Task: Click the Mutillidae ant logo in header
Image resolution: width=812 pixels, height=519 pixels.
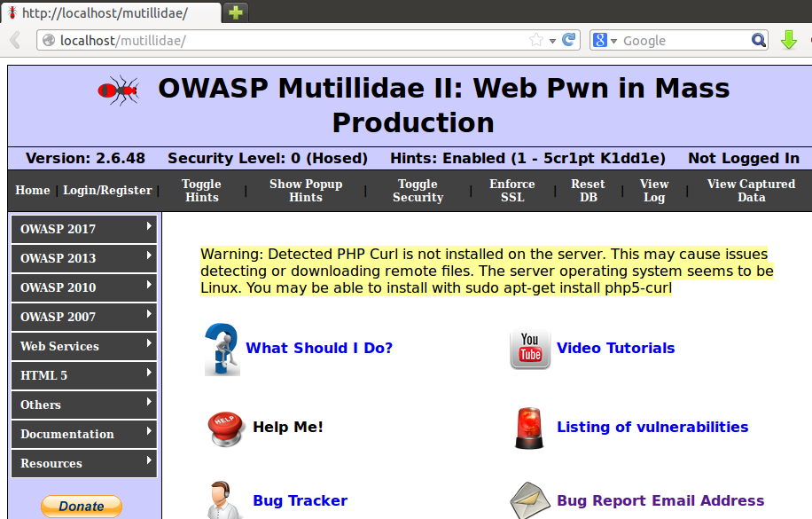Action: point(119,90)
